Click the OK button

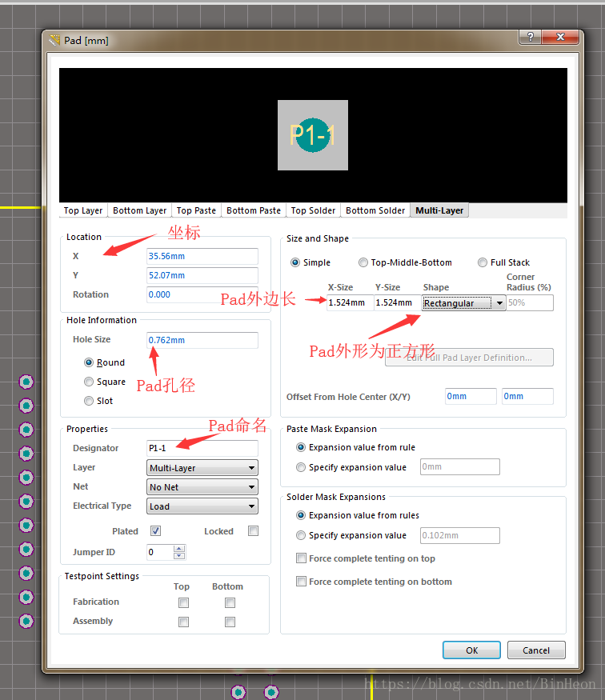471,650
